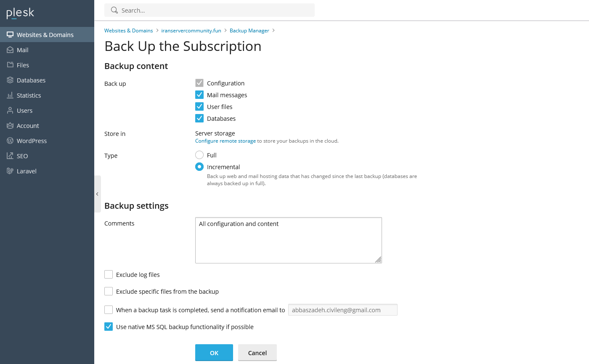589x364 pixels.
Task: Open WordPress via its logo icon
Action: (10, 141)
